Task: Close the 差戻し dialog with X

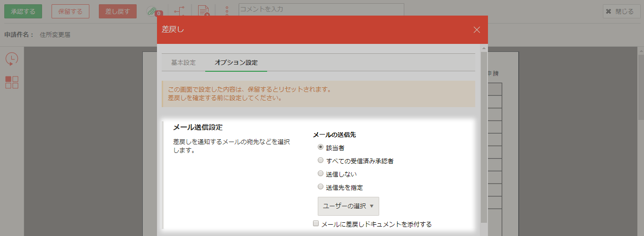Action: (477, 30)
